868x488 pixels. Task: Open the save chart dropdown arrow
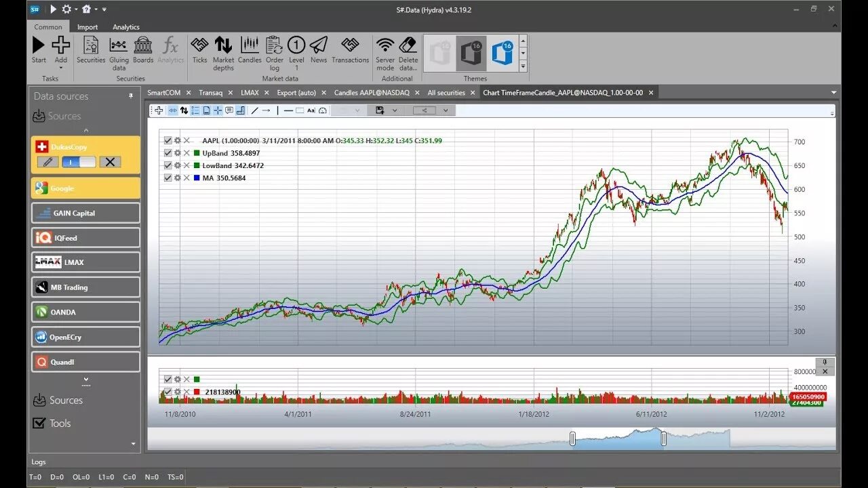pos(395,110)
